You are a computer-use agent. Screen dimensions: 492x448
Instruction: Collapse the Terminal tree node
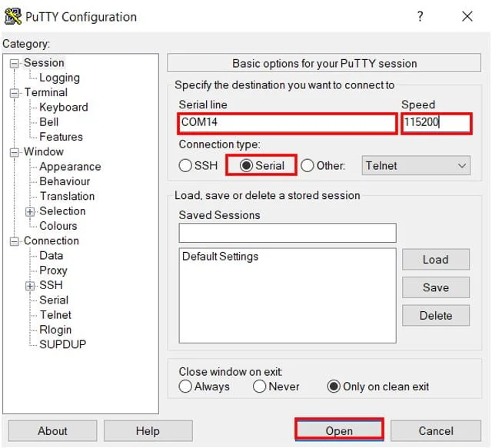pos(14,93)
